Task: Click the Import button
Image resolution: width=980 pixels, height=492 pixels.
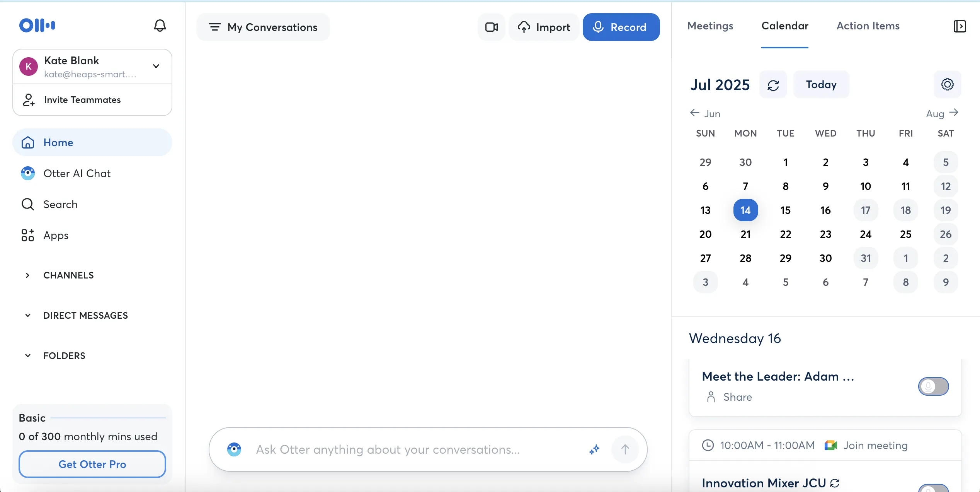Action: pyautogui.click(x=544, y=27)
